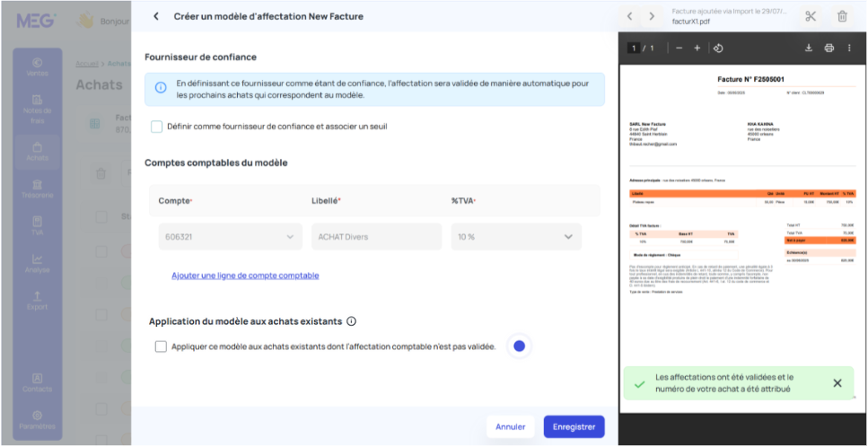Open Analyse in the sidebar

click(x=37, y=264)
